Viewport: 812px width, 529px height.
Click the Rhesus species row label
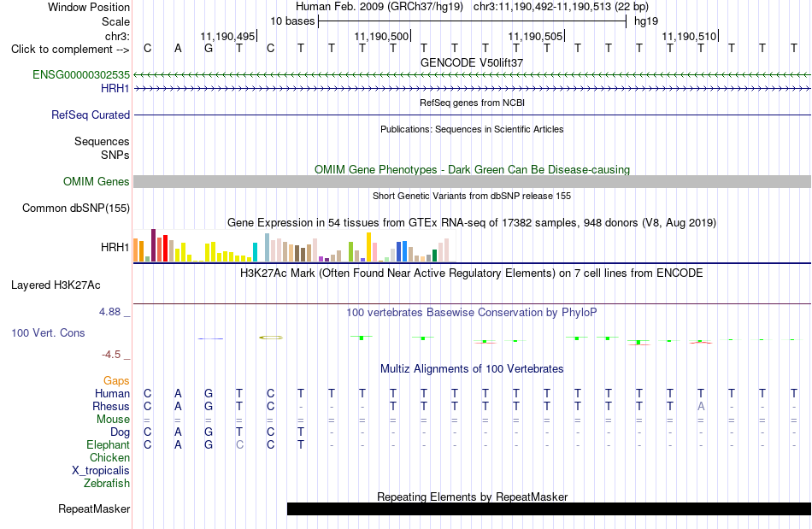pyautogui.click(x=111, y=407)
